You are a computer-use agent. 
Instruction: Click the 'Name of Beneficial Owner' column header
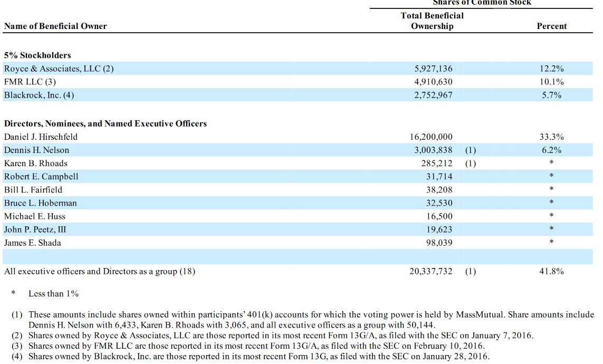55,26
